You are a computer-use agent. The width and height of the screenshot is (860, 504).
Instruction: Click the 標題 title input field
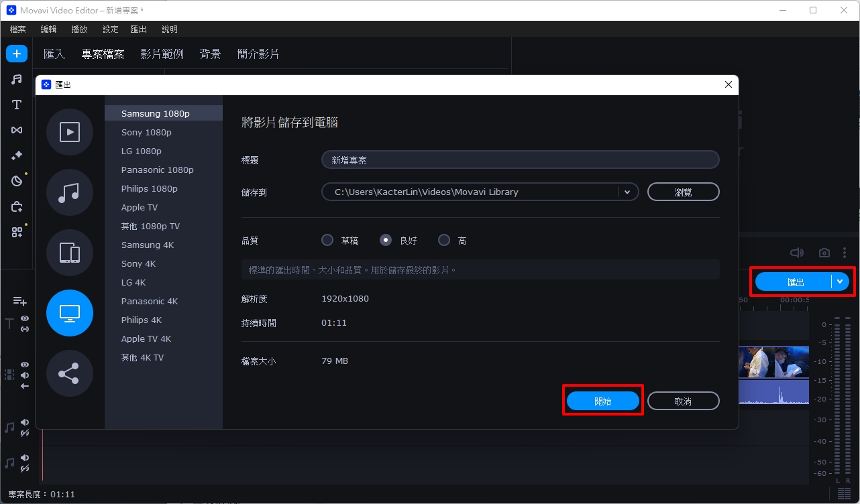[x=520, y=160]
